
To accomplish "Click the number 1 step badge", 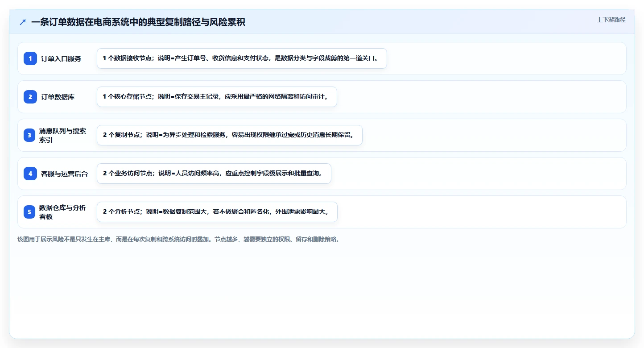I will pyautogui.click(x=30, y=58).
